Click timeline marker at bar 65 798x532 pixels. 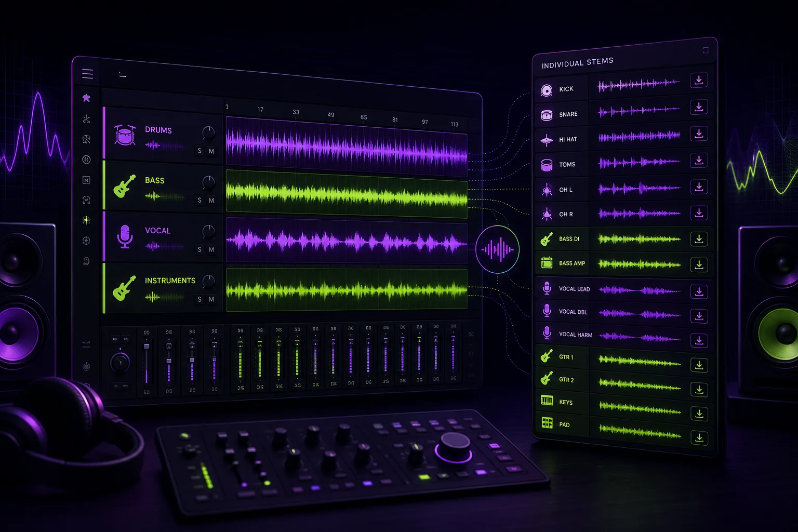click(x=364, y=117)
